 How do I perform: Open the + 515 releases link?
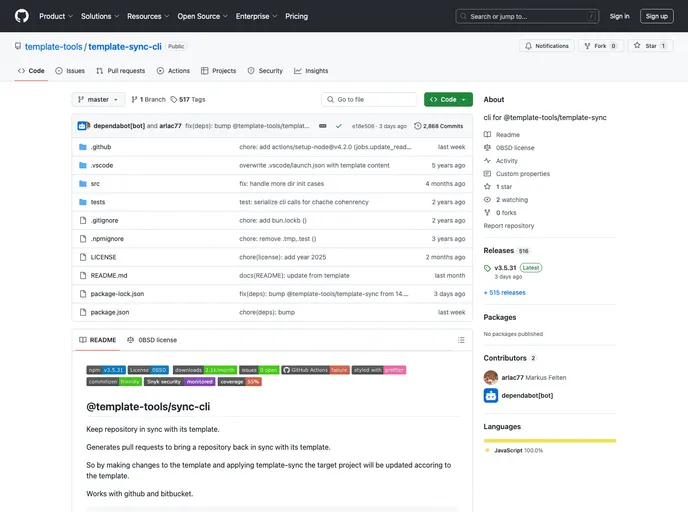pyautogui.click(x=505, y=293)
